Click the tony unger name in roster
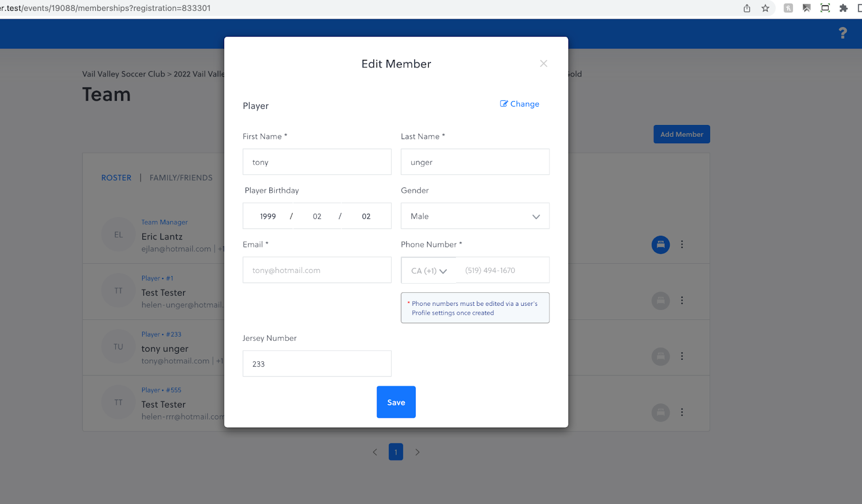This screenshot has height=504, width=862. tap(165, 348)
